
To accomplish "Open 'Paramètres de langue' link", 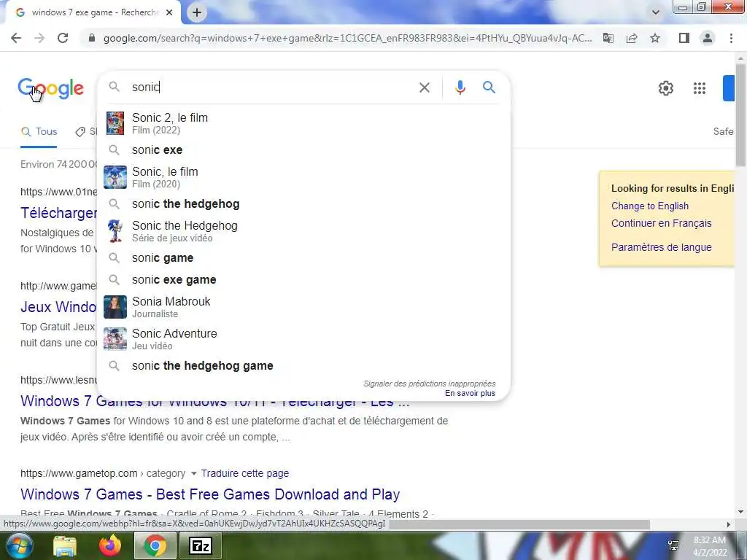I will click(661, 247).
